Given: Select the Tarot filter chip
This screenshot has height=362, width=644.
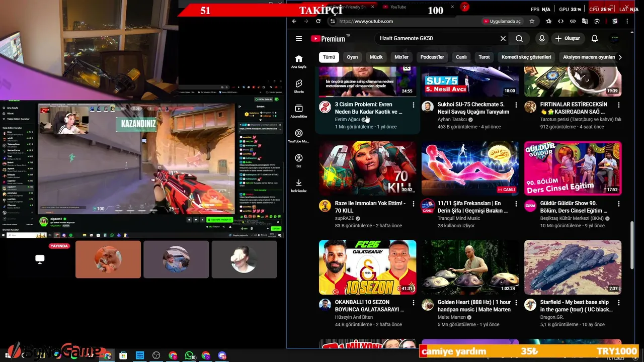Looking at the screenshot, I should tap(484, 57).
